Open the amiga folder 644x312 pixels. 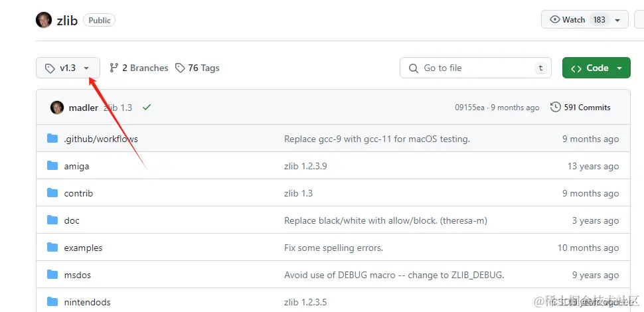(x=76, y=166)
